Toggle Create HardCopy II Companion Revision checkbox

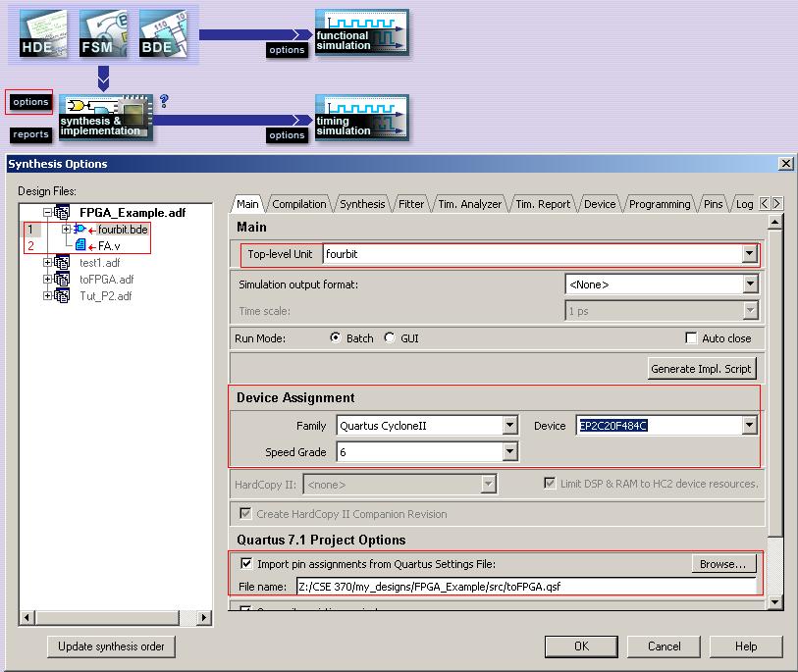[x=245, y=514]
